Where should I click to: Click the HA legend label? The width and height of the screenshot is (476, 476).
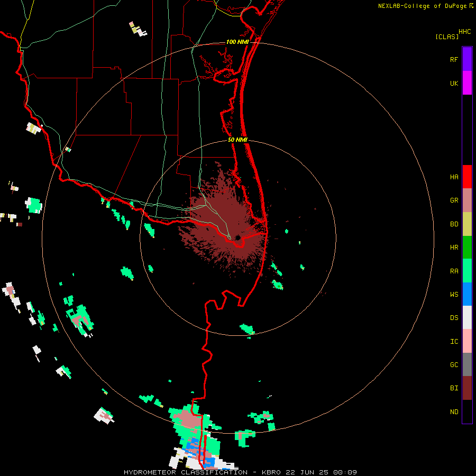[x=454, y=177]
